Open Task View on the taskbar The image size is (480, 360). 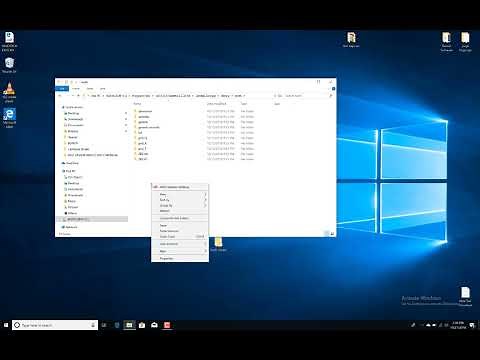tap(104, 325)
